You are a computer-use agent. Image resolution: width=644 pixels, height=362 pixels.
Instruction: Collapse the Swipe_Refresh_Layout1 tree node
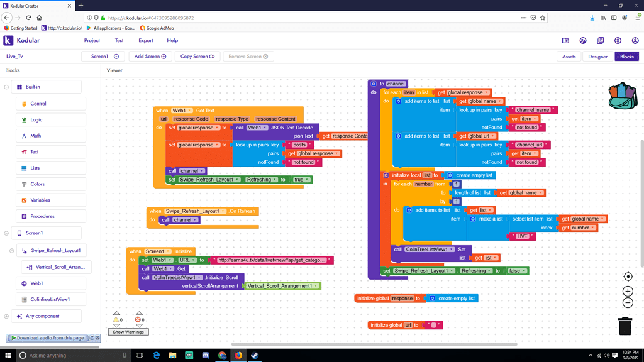(x=11, y=251)
